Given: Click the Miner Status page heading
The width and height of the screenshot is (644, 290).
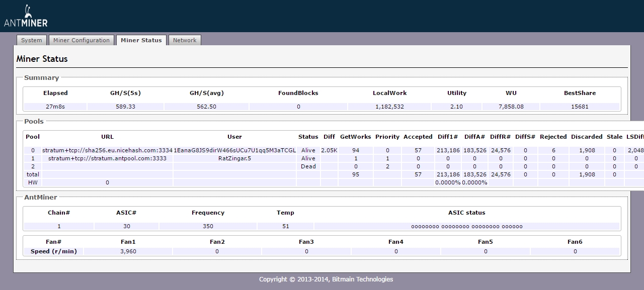Looking at the screenshot, I should point(42,59).
